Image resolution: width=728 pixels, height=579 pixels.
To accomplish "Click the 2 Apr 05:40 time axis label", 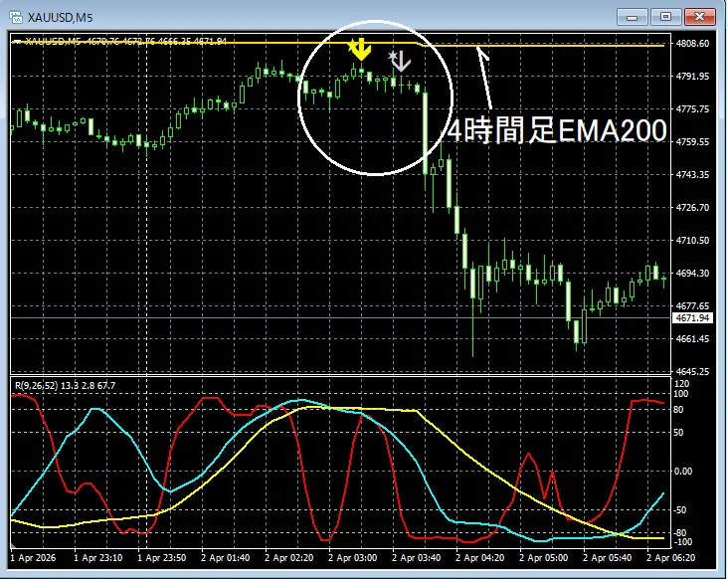I will coord(607,558).
